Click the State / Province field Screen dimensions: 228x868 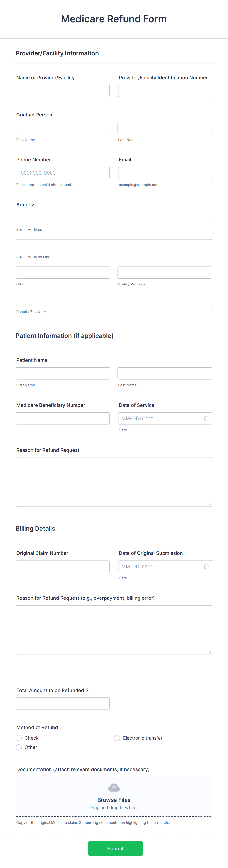pos(165,273)
